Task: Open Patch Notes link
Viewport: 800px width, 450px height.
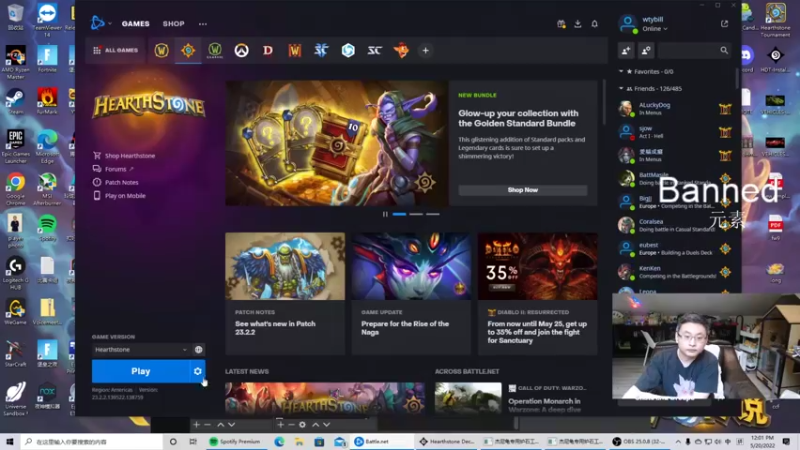Action: pos(116,182)
